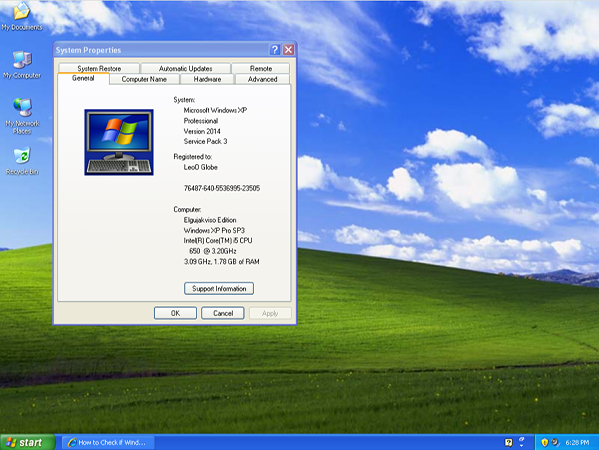Click the yellow security shield tray icon
Screen dimensions: 599x450
coord(545,442)
